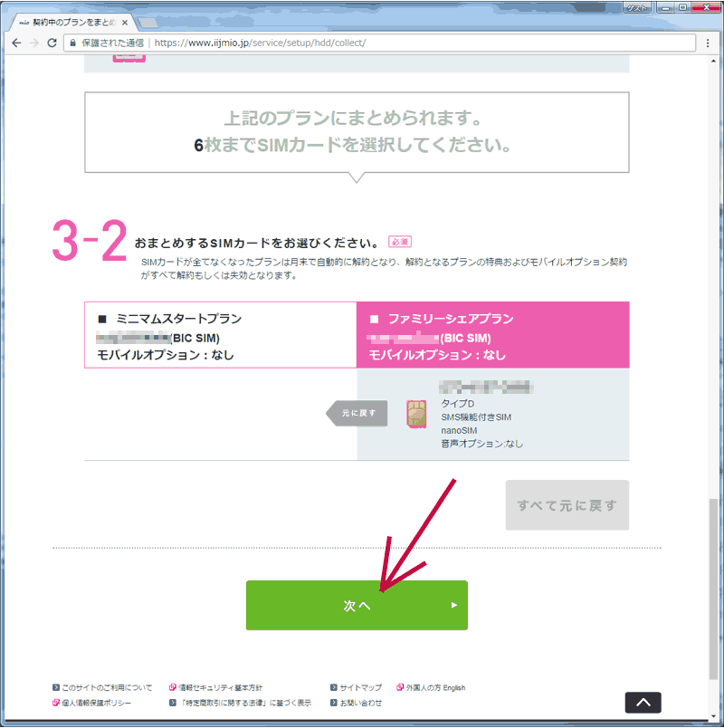The image size is (724, 728).
Task: Reload the page with refresh icon
Action: [52, 43]
